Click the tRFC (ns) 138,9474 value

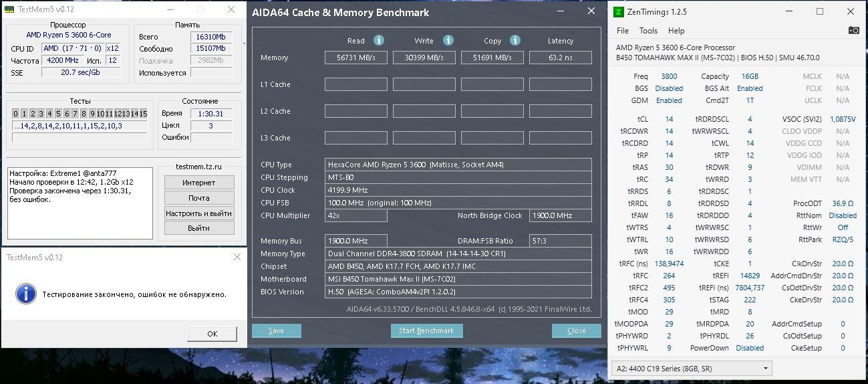[669, 264]
